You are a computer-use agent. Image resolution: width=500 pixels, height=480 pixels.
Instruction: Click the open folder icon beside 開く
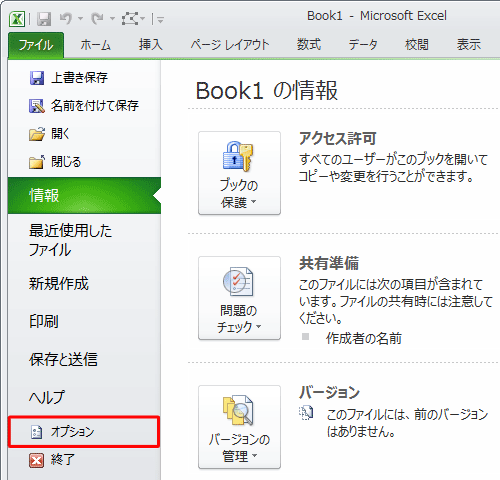pyautogui.click(x=37, y=134)
